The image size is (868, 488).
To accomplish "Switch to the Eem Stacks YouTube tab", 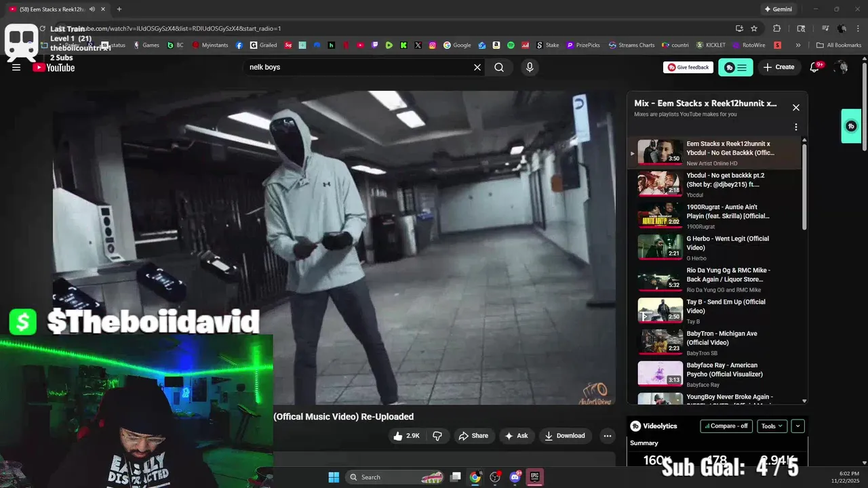I will point(56,9).
